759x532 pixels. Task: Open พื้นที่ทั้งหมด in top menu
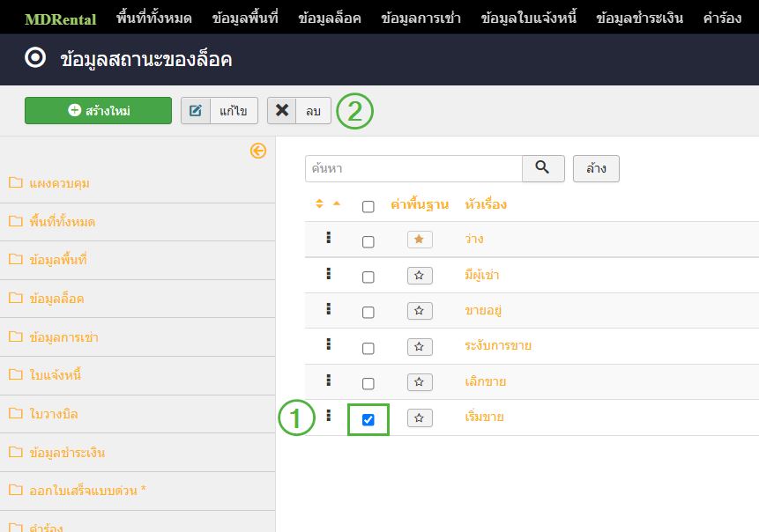click(x=154, y=18)
